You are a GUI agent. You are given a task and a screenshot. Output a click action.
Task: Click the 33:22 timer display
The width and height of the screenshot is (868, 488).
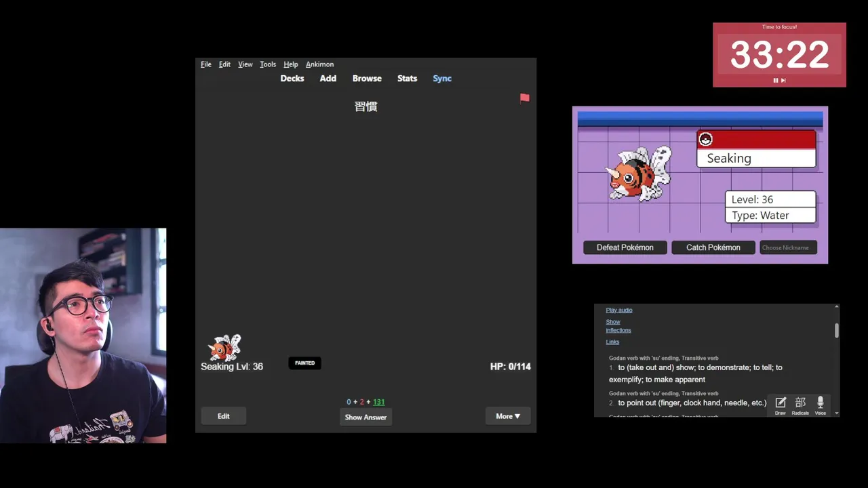click(779, 55)
